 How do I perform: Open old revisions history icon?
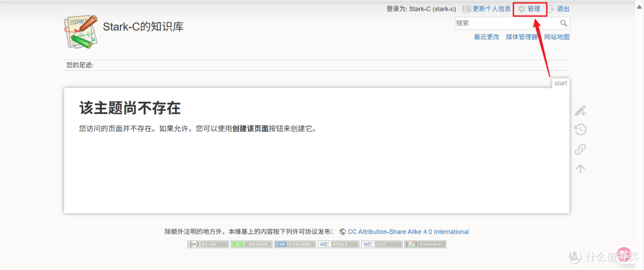(580, 130)
